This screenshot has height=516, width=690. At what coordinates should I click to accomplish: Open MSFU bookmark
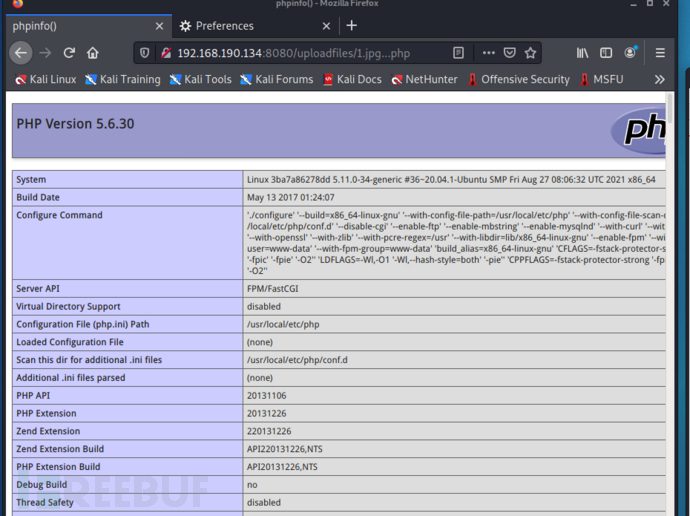click(x=602, y=80)
